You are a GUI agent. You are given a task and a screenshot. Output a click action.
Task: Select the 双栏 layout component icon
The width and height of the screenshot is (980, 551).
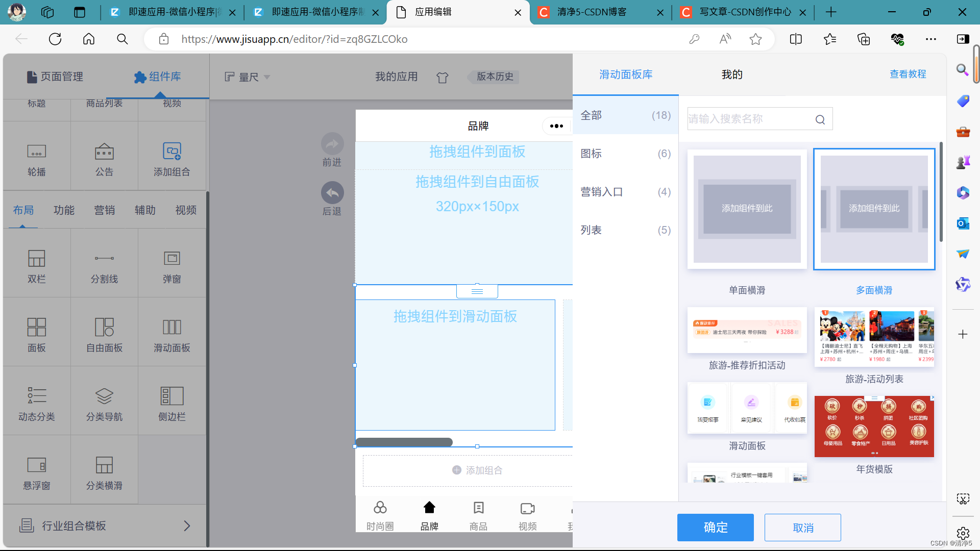[x=36, y=259]
